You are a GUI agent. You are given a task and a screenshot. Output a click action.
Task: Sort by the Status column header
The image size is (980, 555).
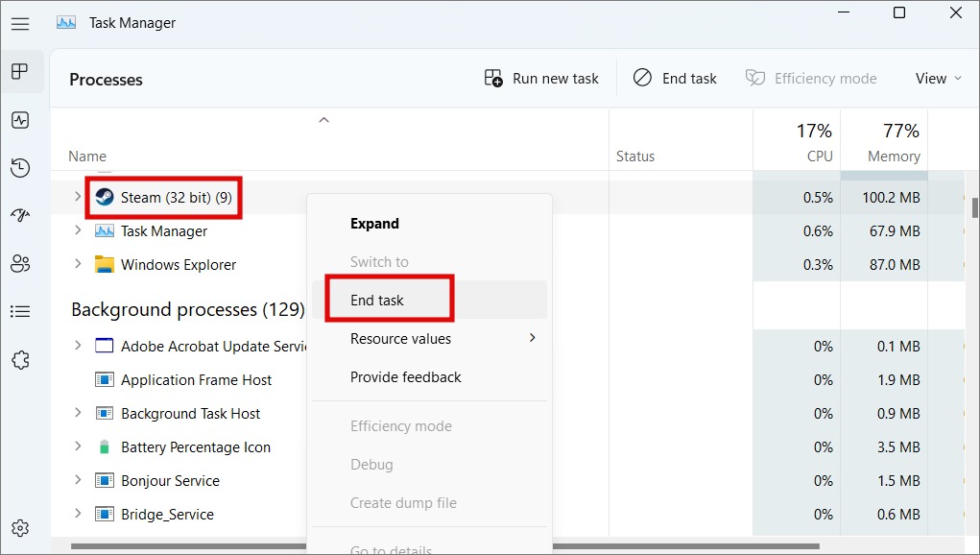point(635,157)
